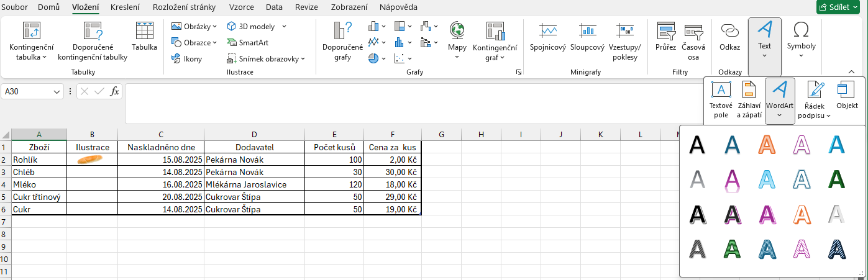Screen dimensions: 868x280
Task: Click the Name Box showing A30
Action: coord(26,91)
